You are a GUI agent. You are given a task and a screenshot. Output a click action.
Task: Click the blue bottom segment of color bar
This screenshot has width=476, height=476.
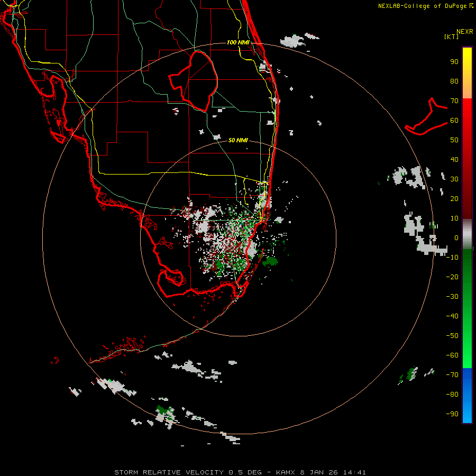pyautogui.click(x=467, y=396)
